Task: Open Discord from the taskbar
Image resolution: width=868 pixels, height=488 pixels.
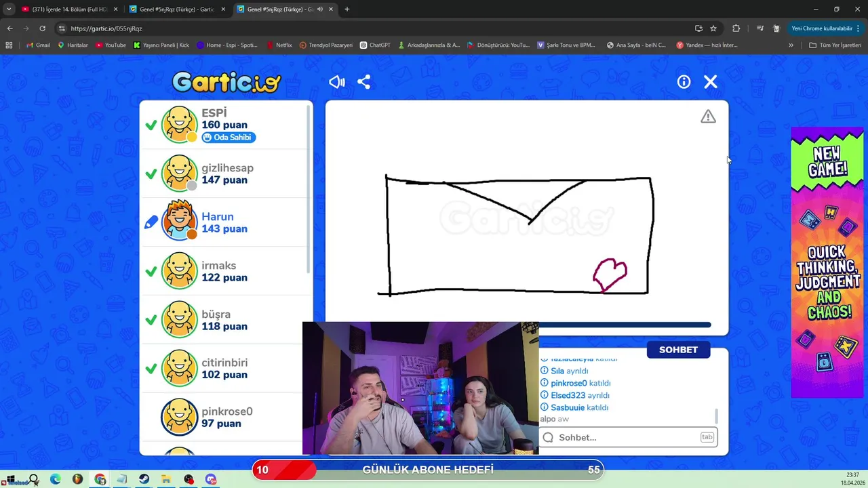Action: click(x=211, y=480)
